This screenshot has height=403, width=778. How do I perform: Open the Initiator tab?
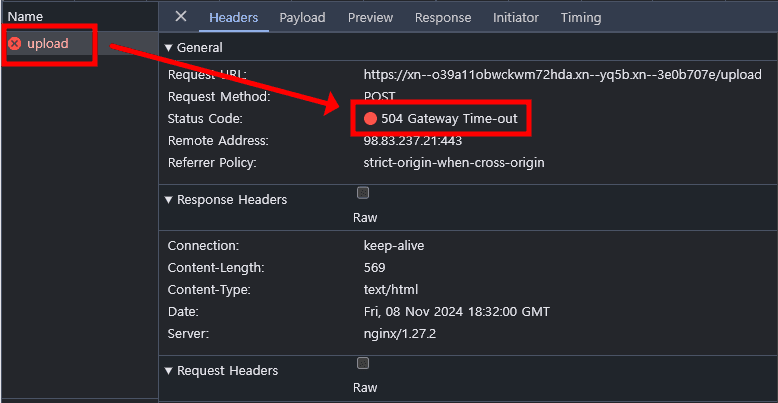pos(515,17)
